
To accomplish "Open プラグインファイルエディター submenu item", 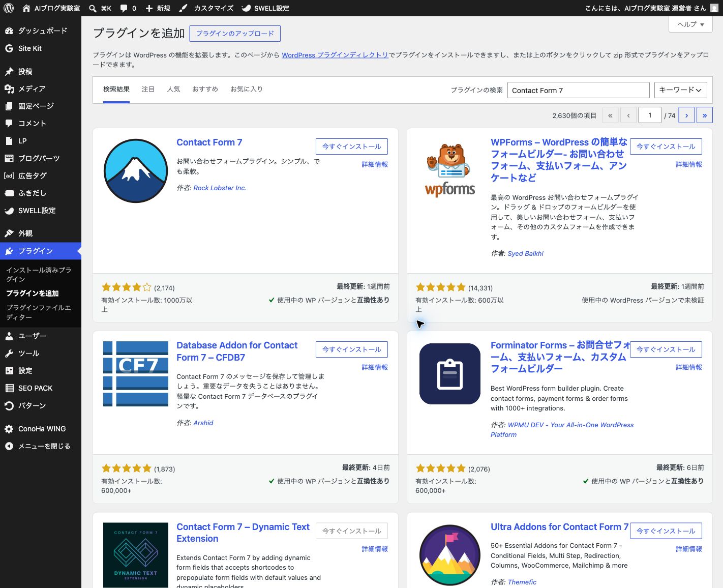I will pyautogui.click(x=41, y=312).
